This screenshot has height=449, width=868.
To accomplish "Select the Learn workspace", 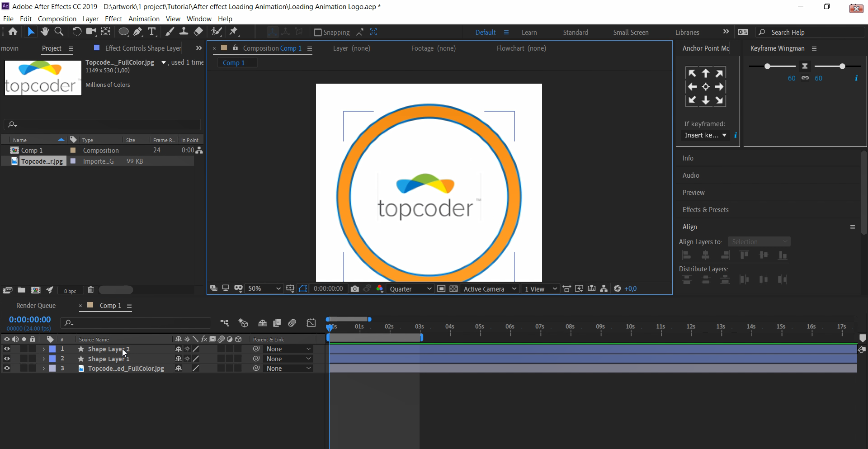I will click(x=529, y=33).
